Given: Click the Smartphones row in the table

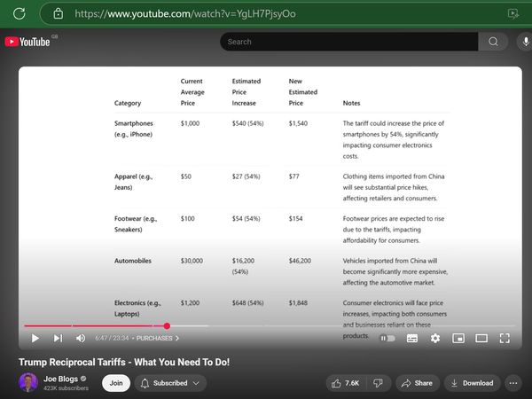Looking at the screenshot, I should coord(282,139).
